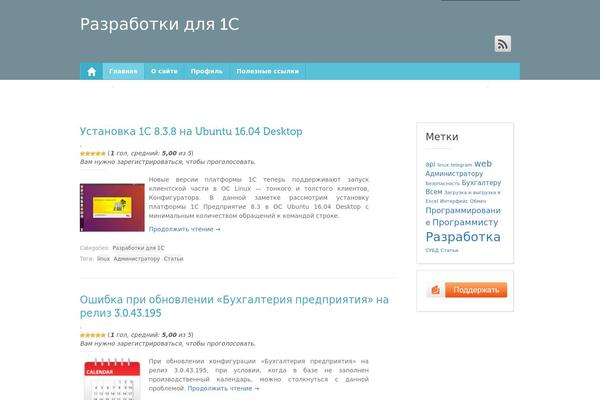This screenshot has height=400, width=600.
Task: Rate the Бухгалтерия предприятия error post with stars
Action: [93, 335]
